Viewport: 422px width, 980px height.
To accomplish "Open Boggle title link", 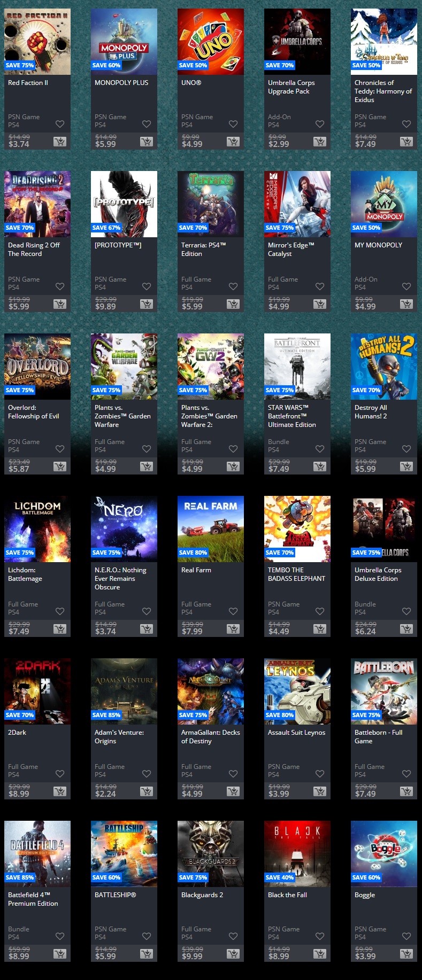I will [x=365, y=895].
